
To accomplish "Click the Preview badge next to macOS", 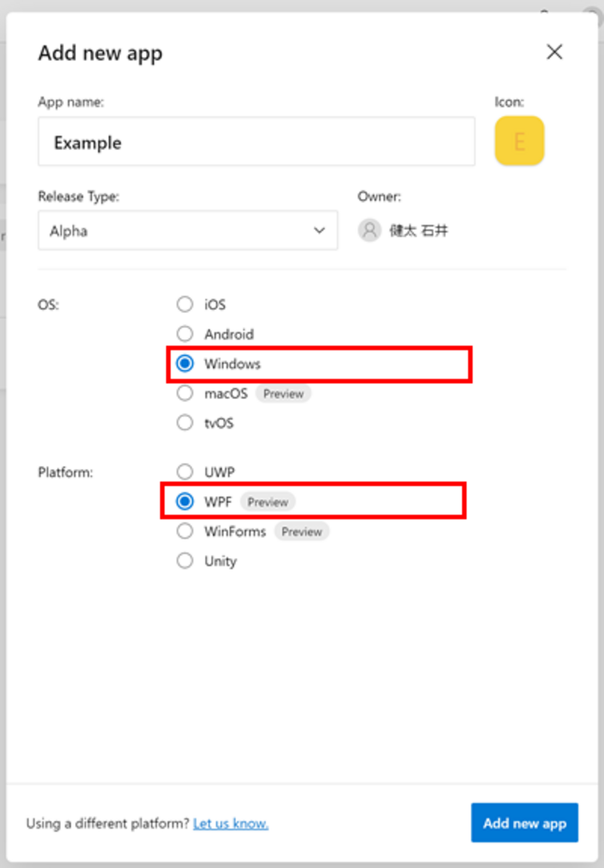I will point(283,394).
